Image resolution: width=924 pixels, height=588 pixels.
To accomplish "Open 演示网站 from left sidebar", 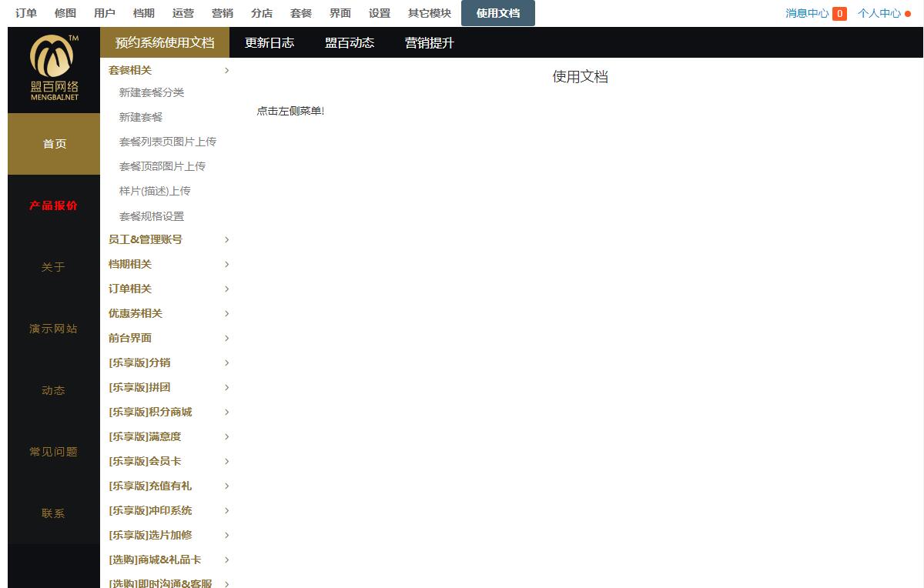I will pos(54,329).
